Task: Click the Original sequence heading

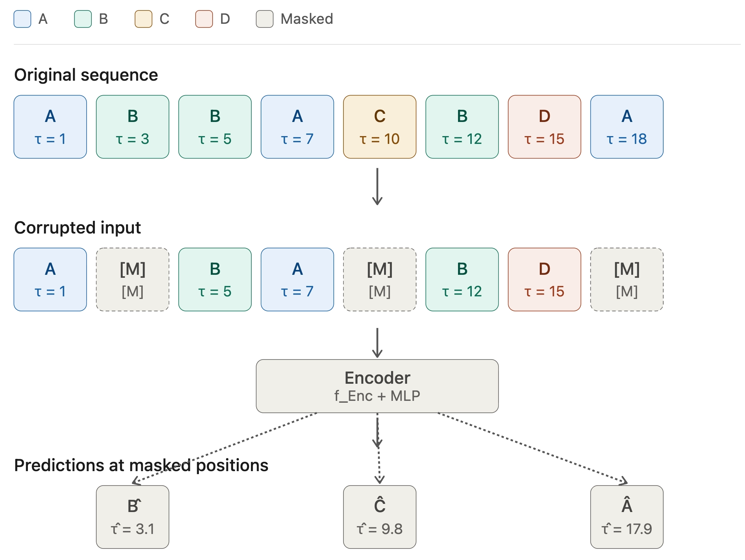Action: [x=86, y=75]
